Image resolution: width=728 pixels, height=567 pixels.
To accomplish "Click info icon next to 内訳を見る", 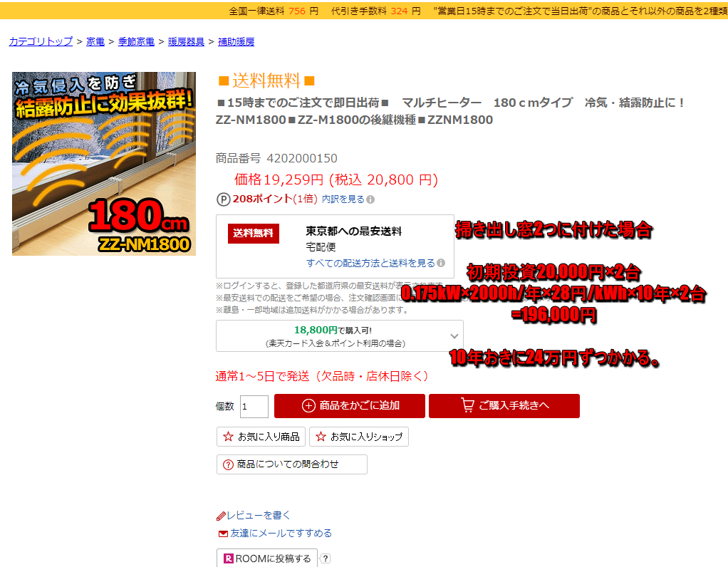I will (x=370, y=199).
